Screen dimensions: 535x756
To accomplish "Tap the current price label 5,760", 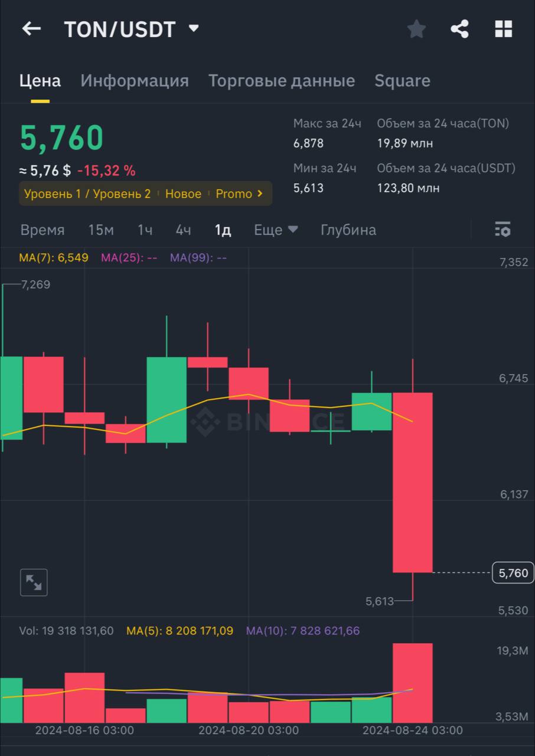I will 513,573.
